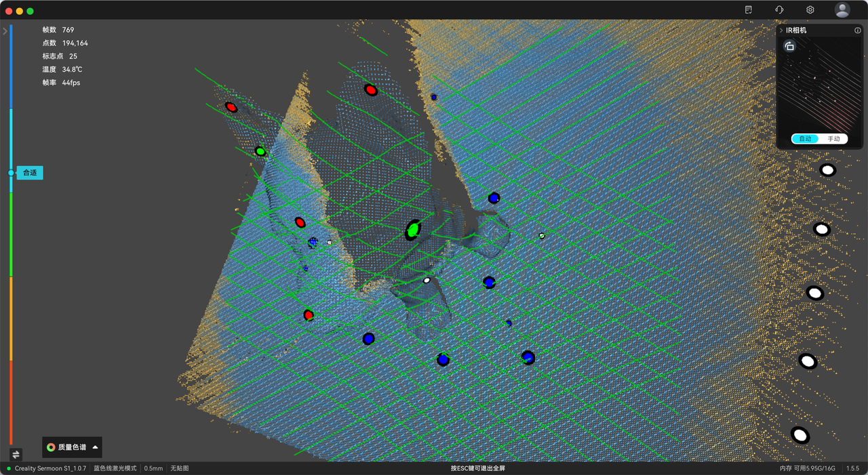868x475 pixels.
Task: Click the user avatar icon
Action: (x=841, y=9)
